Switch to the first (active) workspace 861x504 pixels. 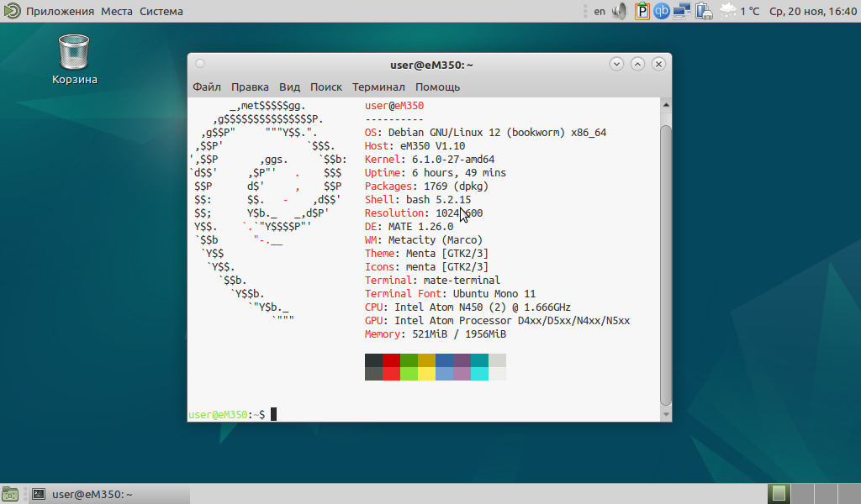click(779, 494)
